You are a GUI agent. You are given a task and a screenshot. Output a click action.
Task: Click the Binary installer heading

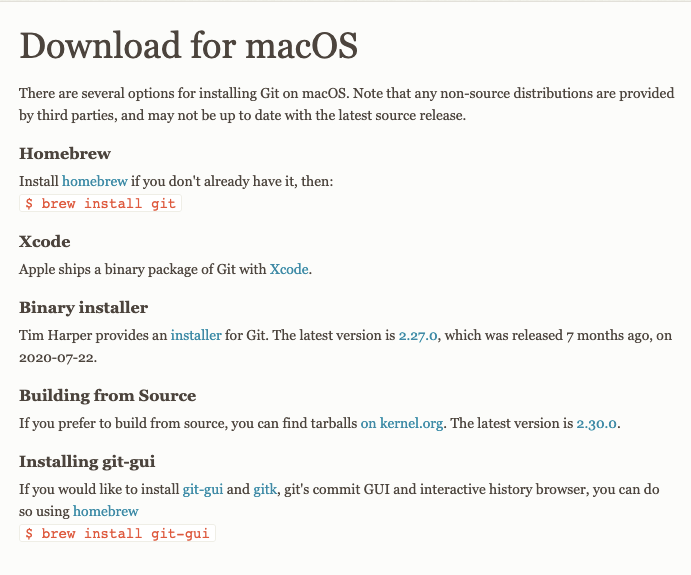pyautogui.click(x=83, y=308)
